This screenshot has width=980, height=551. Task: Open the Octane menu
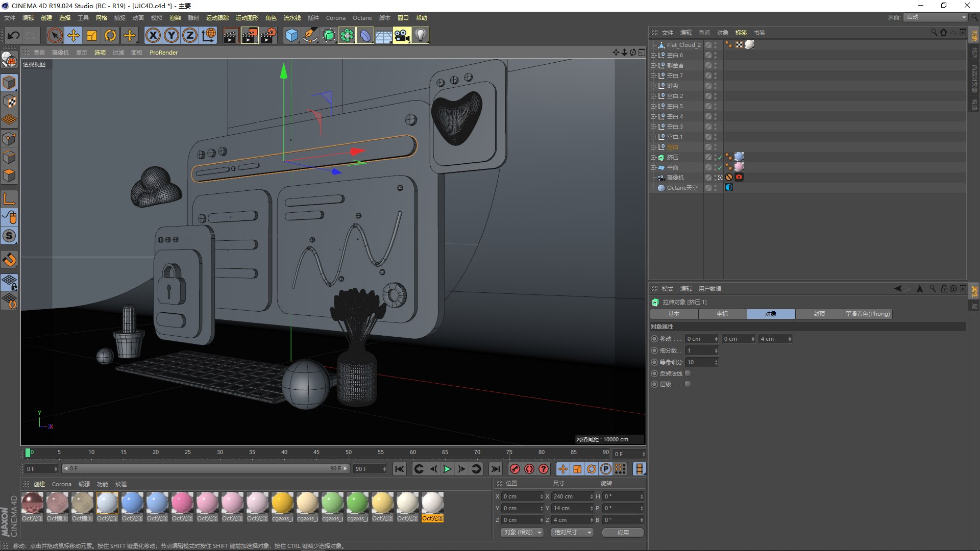(362, 18)
